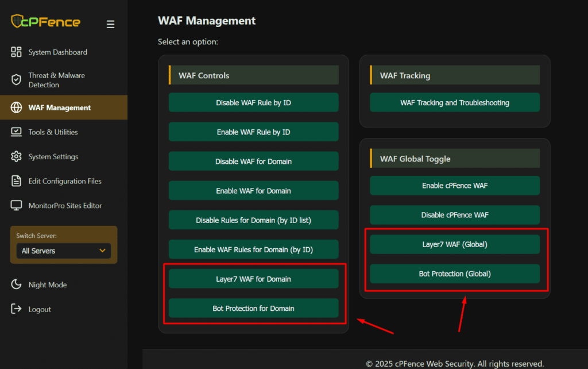
Task: Open WAF Tracking and Troubleshooting
Action: click(455, 102)
